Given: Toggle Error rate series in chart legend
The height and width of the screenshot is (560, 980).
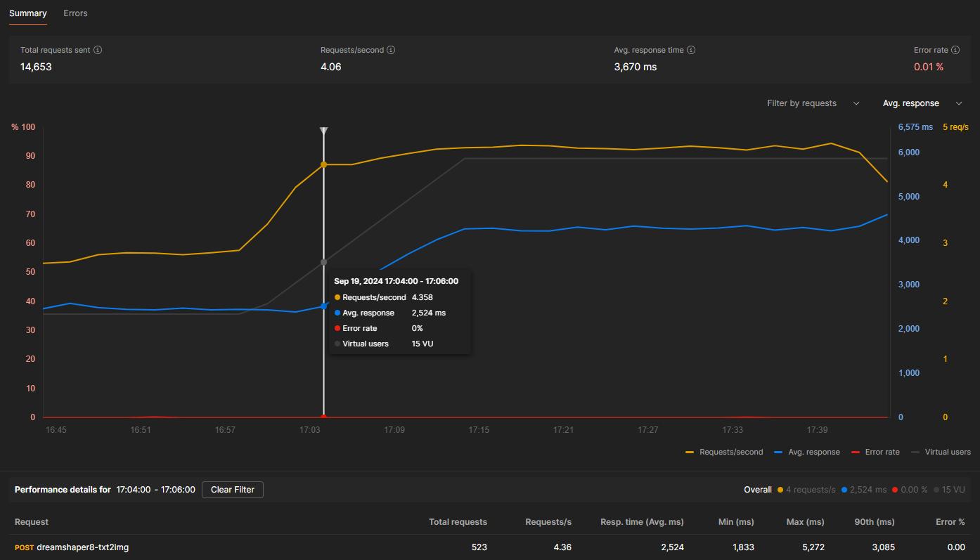Looking at the screenshot, I should tap(875, 452).
